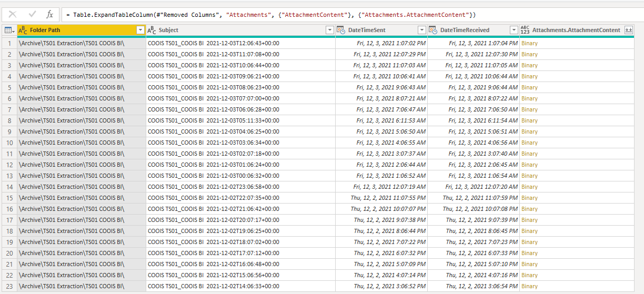The height and width of the screenshot is (294, 644).
Task: Select the Attachments.AttachmentContent column header
Action: (577, 31)
